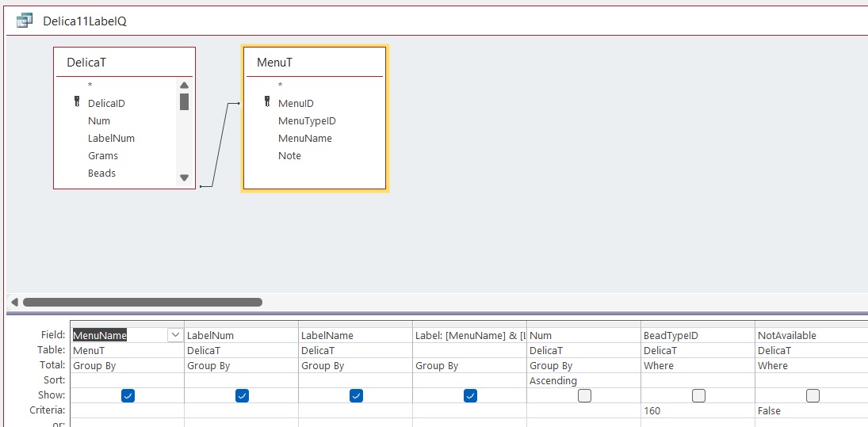Click DelicaT field list down arrow

[x=185, y=178]
